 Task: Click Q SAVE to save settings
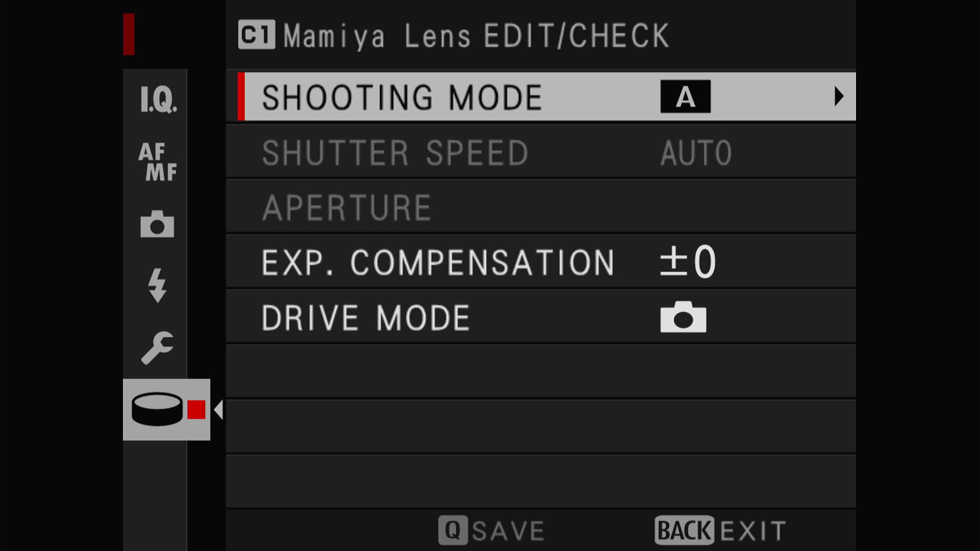(492, 531)
